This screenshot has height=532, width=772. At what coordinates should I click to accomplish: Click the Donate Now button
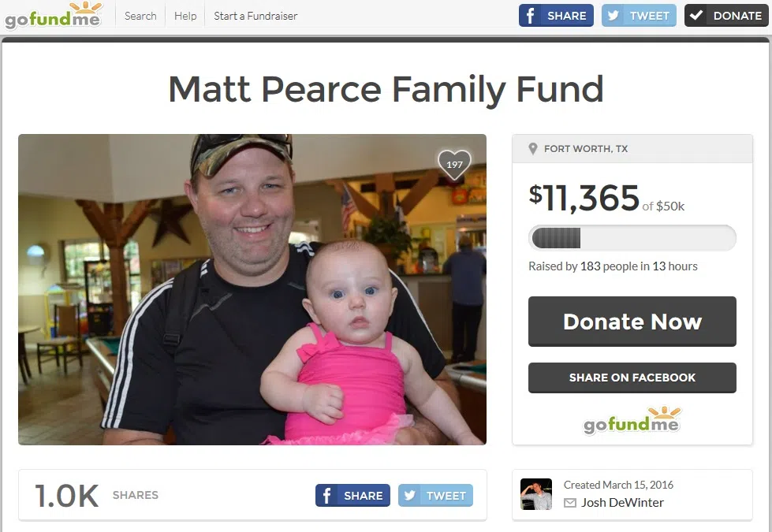(x=632, y=322)
